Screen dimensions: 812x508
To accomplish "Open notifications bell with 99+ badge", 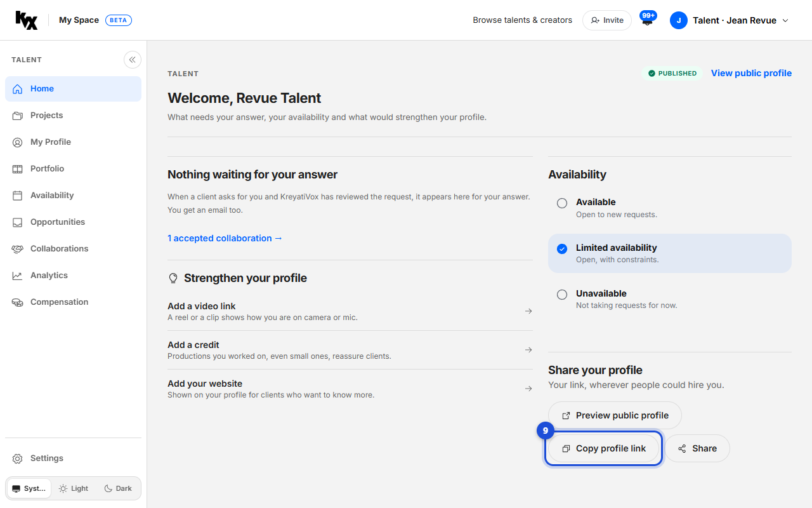I will point(647,20).
